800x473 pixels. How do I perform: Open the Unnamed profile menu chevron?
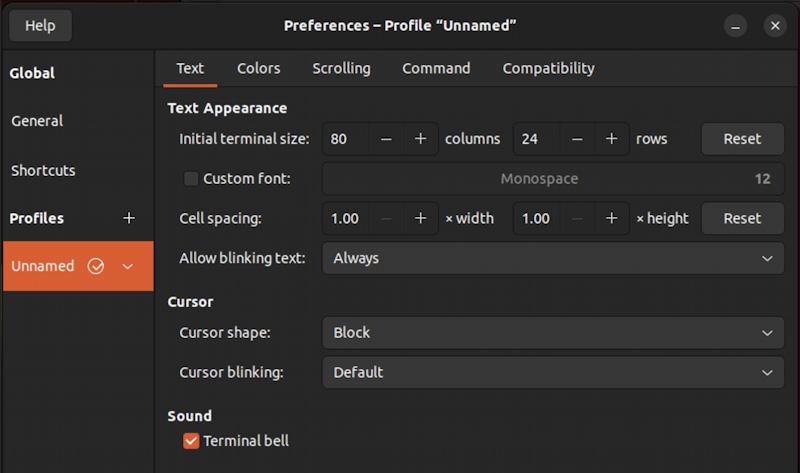[x=128, y=266]
